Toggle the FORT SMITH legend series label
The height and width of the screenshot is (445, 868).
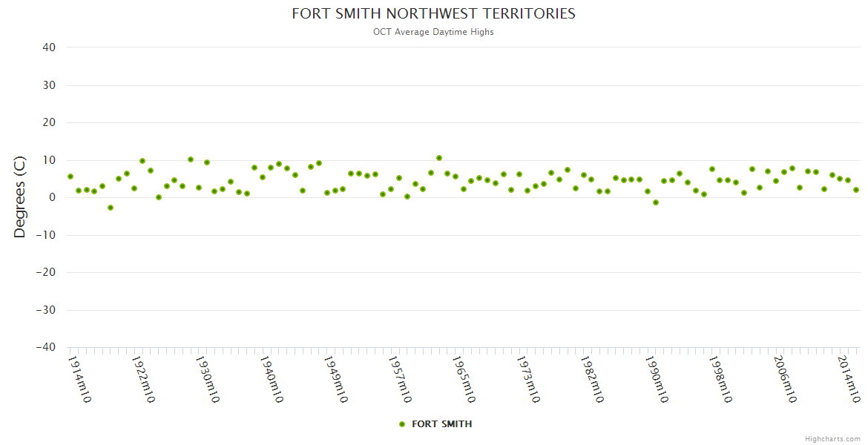(441, 424)
